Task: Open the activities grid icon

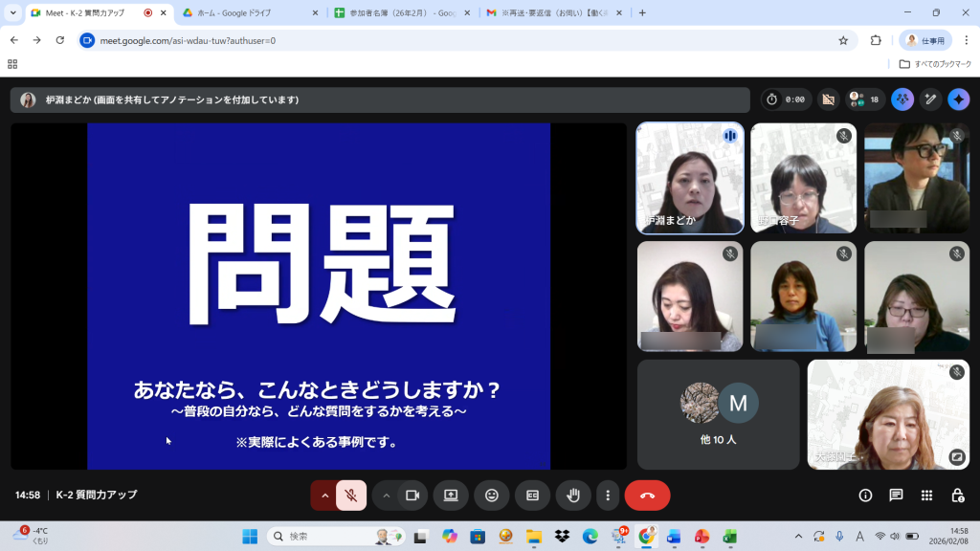Action: (926, 496)
